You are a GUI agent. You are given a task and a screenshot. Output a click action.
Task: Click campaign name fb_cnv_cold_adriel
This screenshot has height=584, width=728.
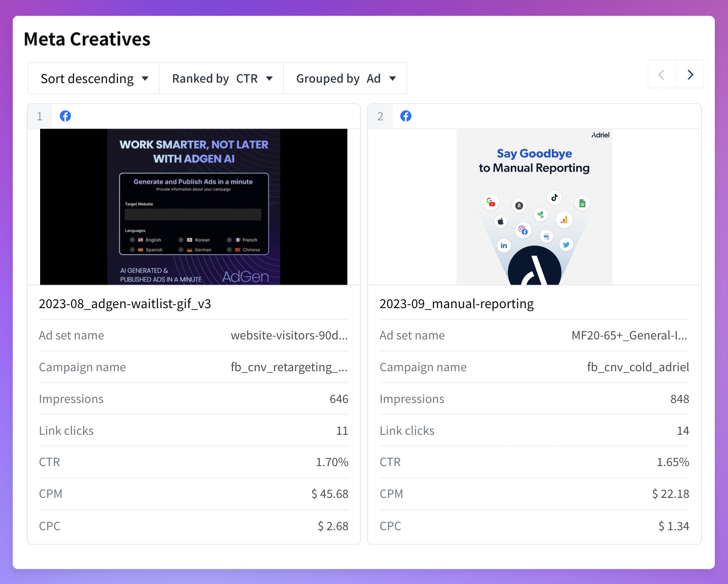tap(638, 367)
